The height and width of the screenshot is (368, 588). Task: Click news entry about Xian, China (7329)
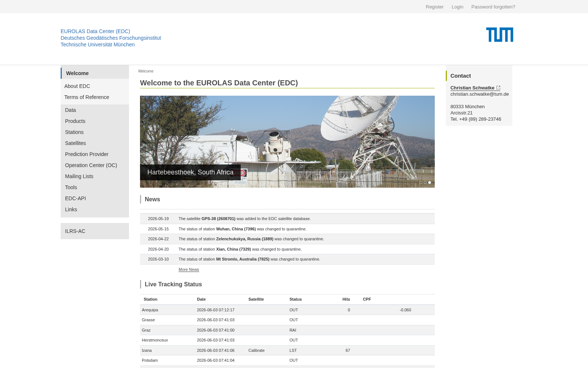(x=287, y=249)
